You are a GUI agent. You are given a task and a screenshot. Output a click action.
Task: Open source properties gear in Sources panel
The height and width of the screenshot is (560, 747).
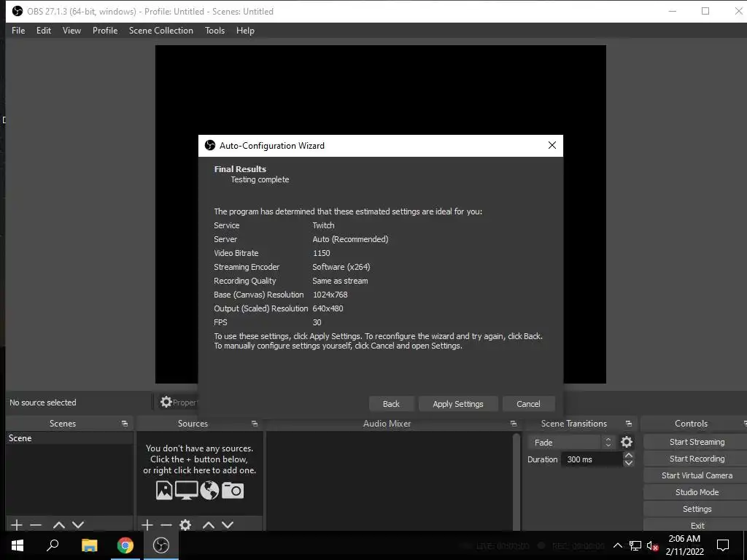point(185,525)
